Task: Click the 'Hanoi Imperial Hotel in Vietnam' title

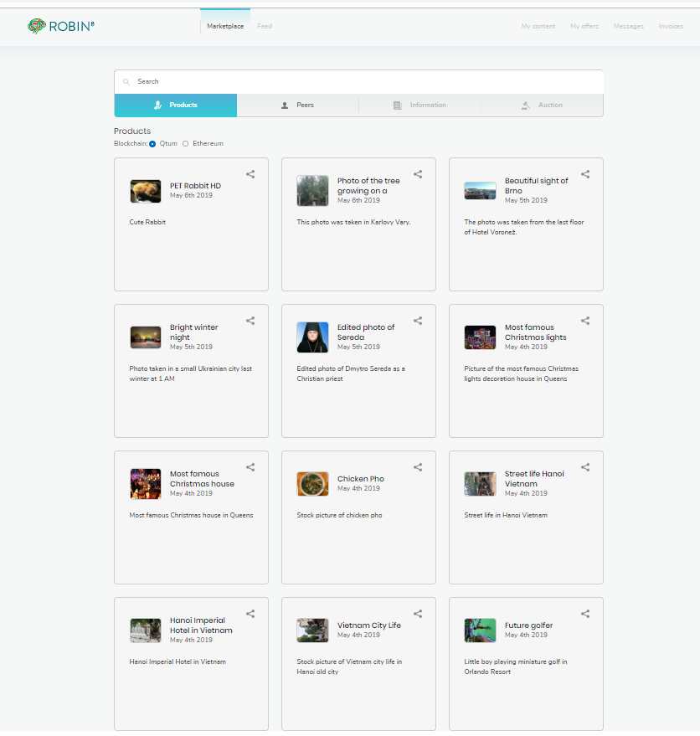Action: click(201, 625)
